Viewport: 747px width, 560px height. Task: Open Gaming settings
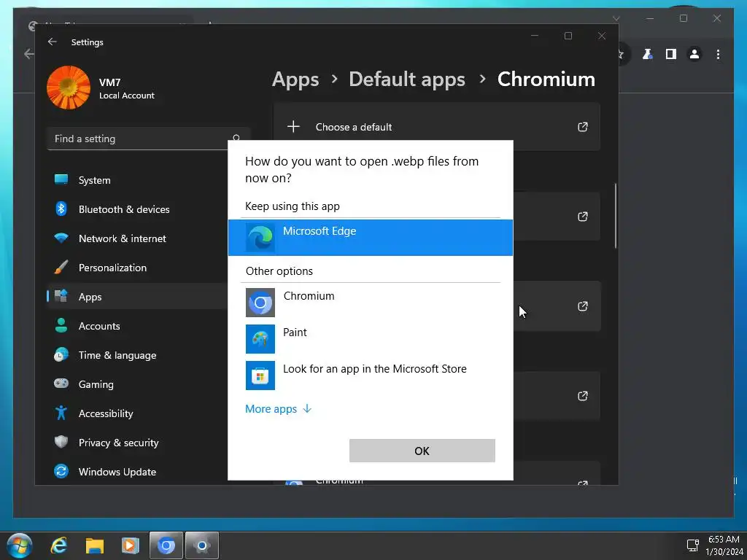coord(137,384)
